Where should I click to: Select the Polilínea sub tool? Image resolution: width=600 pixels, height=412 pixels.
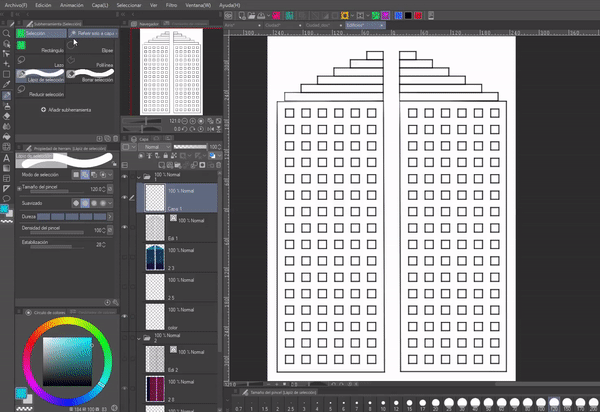point(90,61)
